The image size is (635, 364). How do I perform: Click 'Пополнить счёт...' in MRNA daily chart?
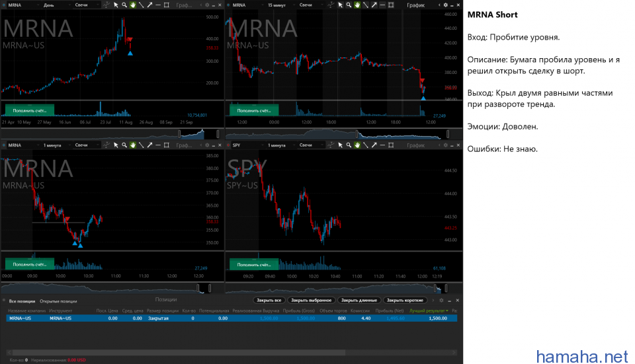pos(30,110)
